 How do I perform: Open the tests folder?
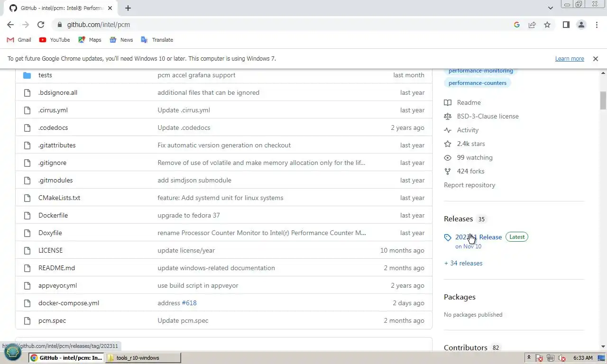point(45,75)
